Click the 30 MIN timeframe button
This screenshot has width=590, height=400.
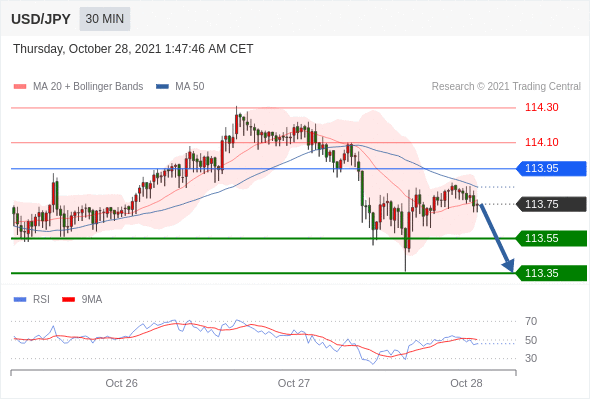click(105, 19)
